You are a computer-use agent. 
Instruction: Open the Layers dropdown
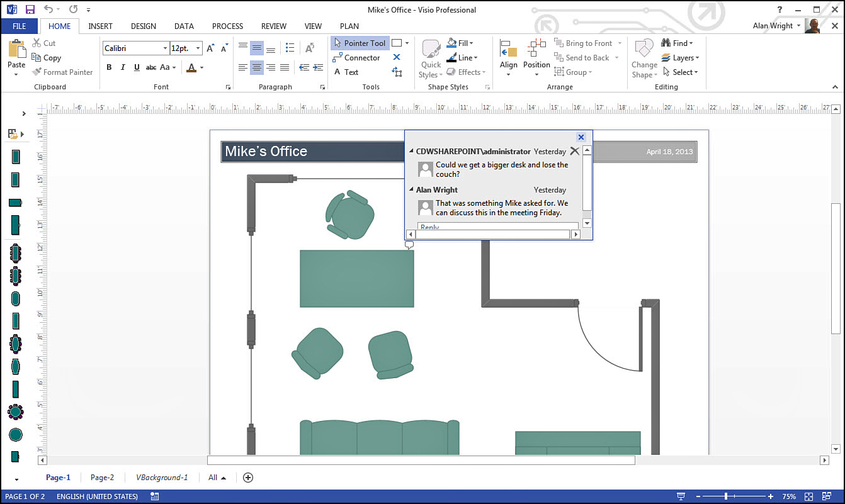(680, 58)
